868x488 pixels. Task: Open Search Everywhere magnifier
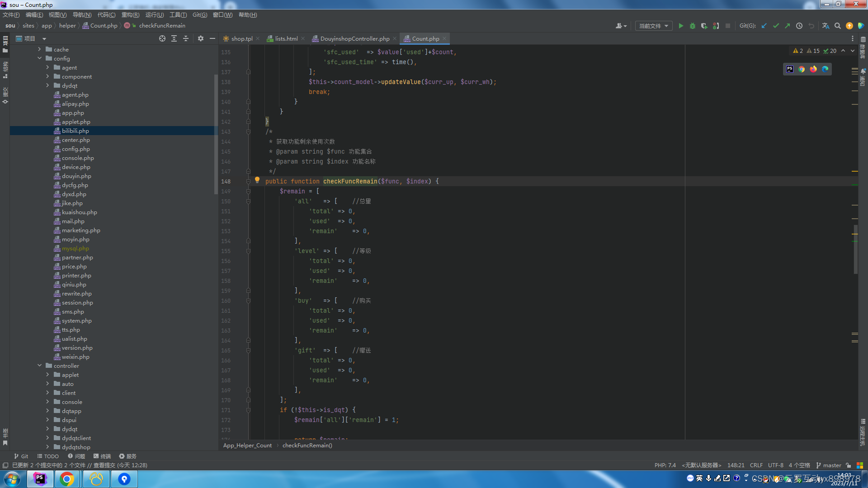click(838, 26)
